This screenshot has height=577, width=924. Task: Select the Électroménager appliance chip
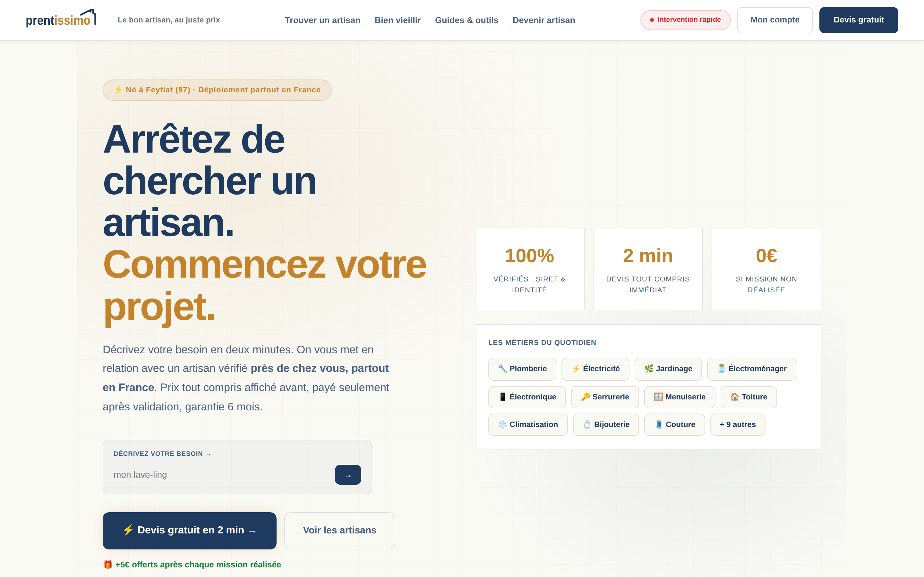pos(751,369)
